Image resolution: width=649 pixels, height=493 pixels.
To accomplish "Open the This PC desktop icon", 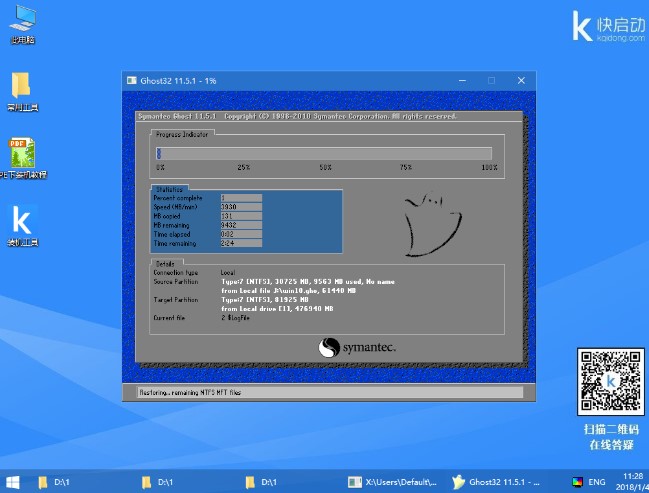I will click(23, 24).
